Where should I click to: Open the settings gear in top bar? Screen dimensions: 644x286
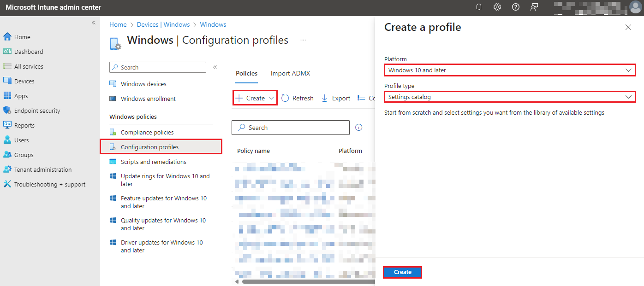[497, 7]
